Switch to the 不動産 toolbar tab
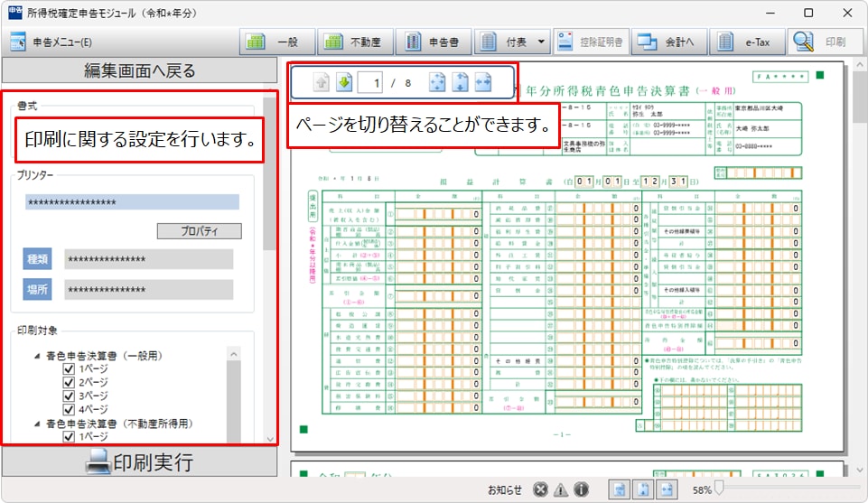Image resolution: width=868 pixels, height=503 pixels. (354, 42)
